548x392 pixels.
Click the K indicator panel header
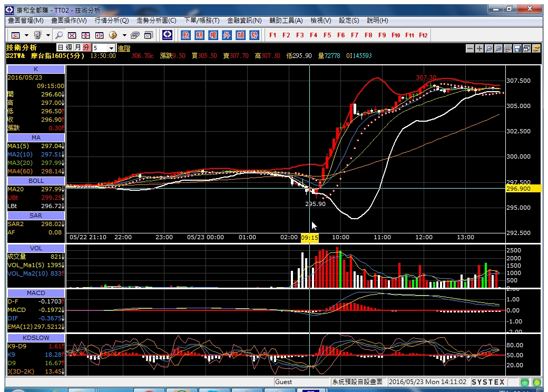tap(36, 69)
